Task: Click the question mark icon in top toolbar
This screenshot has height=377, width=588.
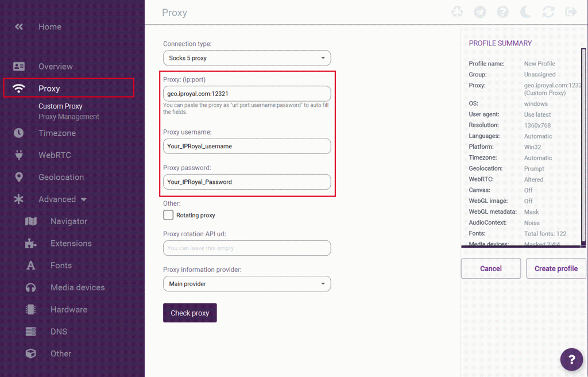Action: (502, 12)
